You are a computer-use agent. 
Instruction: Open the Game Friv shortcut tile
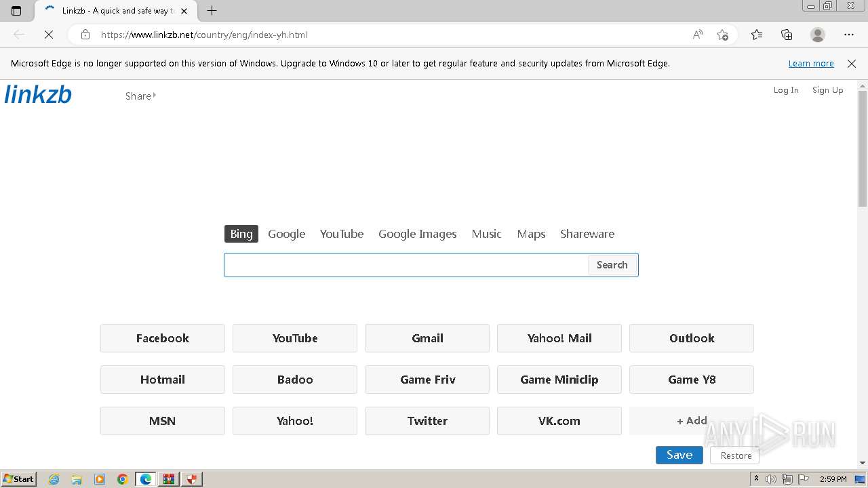tap(427, 380)
